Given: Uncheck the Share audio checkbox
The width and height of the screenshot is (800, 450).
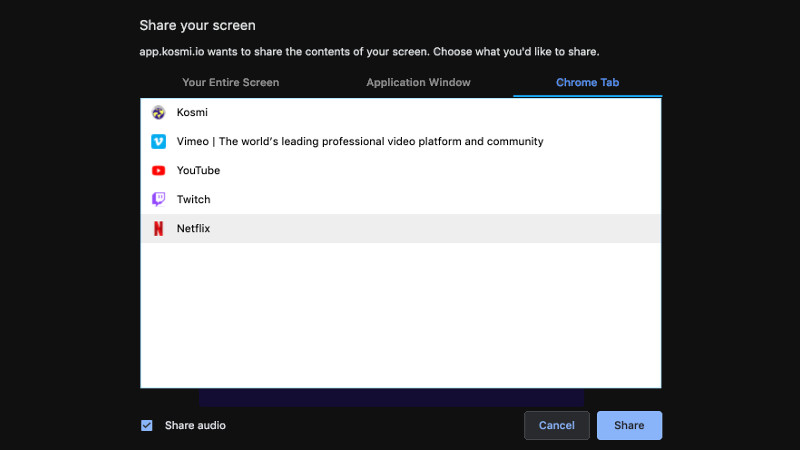Looking at the screenshot, I should point(147,425).
